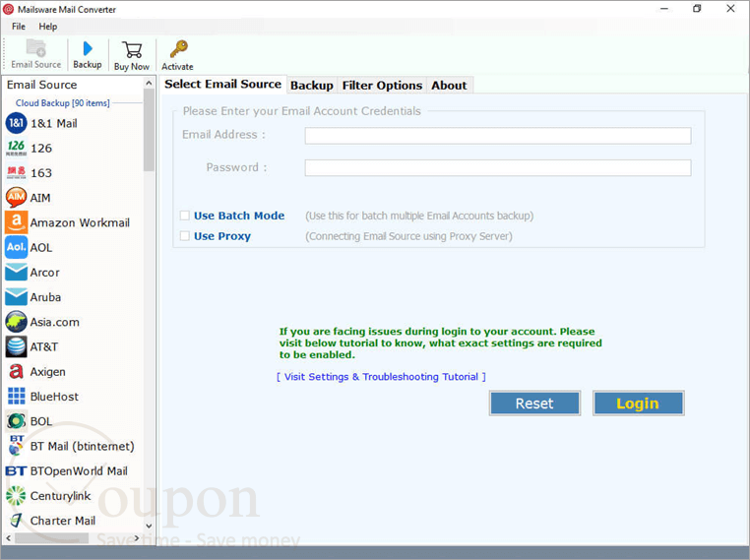Switch to Select Email Source tab
The width and height of the screenshot is (750, 560).
point(222,85)
